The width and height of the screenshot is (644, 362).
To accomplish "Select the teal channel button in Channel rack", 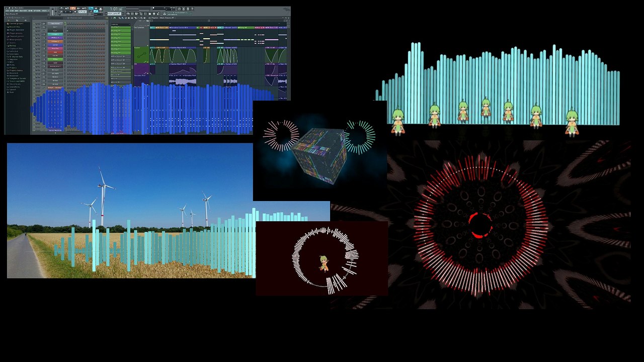I will pyautogui.click(x=55, y=34).
